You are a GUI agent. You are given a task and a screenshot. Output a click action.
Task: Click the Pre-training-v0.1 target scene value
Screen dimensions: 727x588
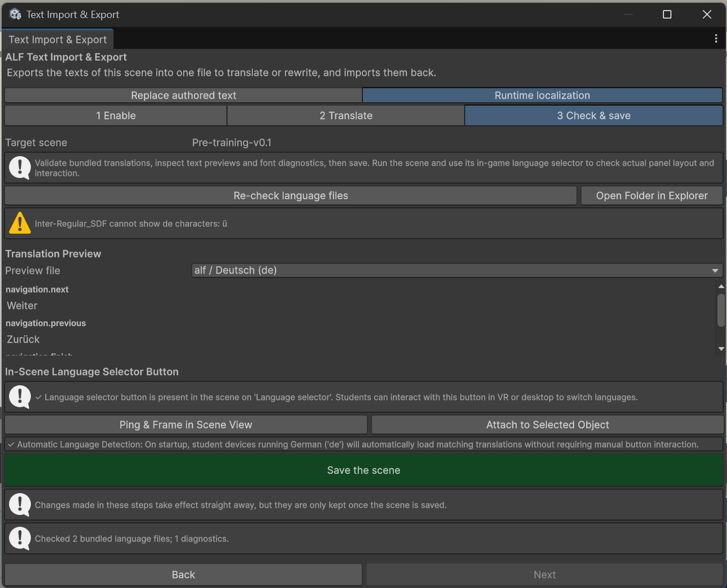(231, 143)
